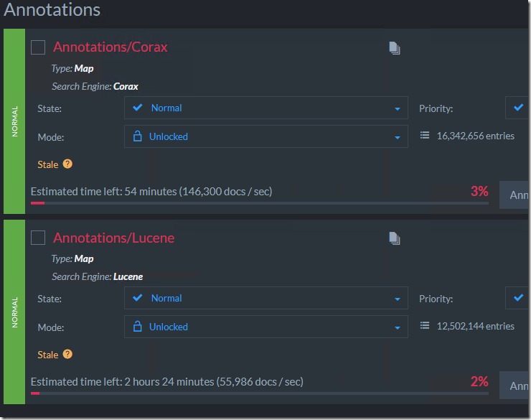Click Lucene estimated time 2 hours 24 minutes
The width and height of the screenshot is (531, 420).
pyautogui.click(x=167, y=382)
